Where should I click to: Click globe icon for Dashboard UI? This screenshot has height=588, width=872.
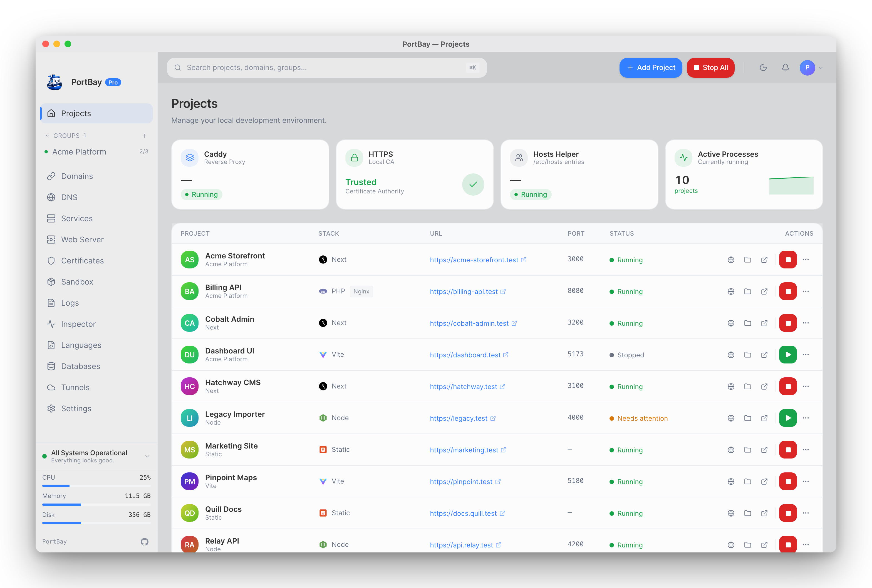(x=731, y=355)
